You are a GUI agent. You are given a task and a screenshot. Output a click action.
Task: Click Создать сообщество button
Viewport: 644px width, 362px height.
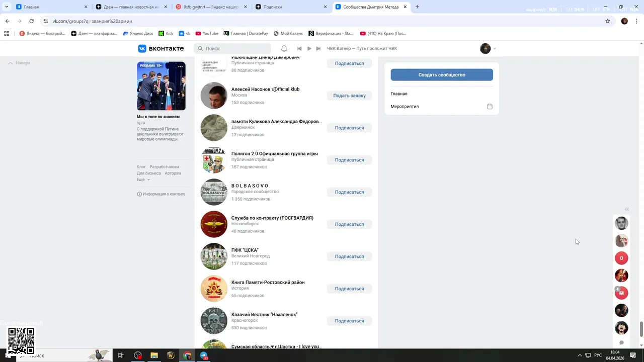[x=442, y=75]
